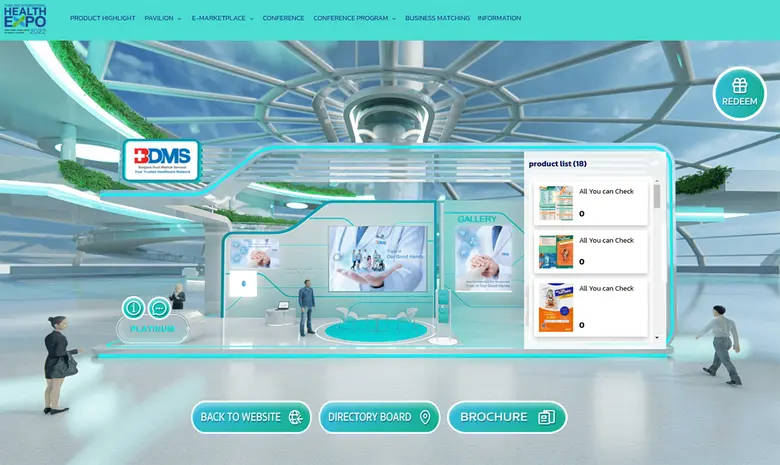
Task: Click the small booth left screen
Action: (255, 253)
